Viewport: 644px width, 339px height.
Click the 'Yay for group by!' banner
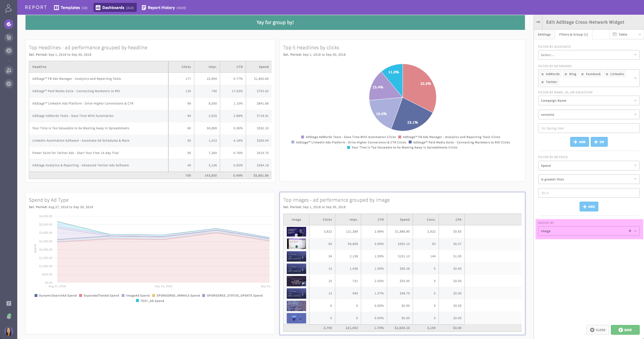pyautogui.click(x=275, y=22)
